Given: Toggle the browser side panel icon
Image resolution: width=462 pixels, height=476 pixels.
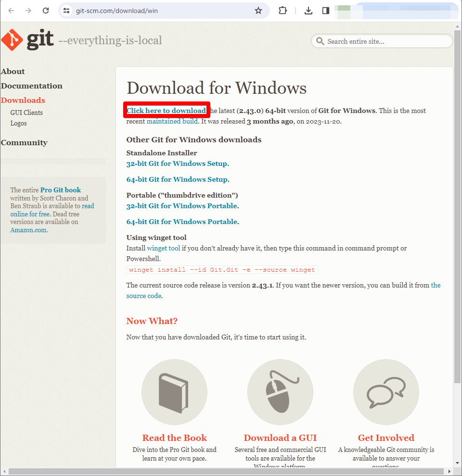Looking at the screenshot, I should [326, 11].
